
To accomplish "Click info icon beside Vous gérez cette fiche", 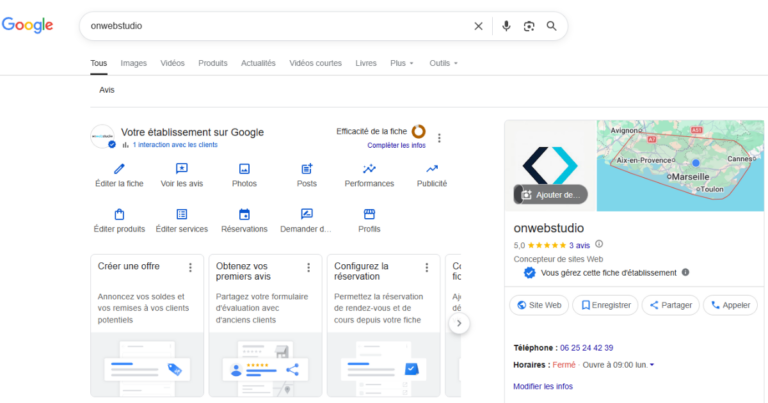I will (686, 272).
